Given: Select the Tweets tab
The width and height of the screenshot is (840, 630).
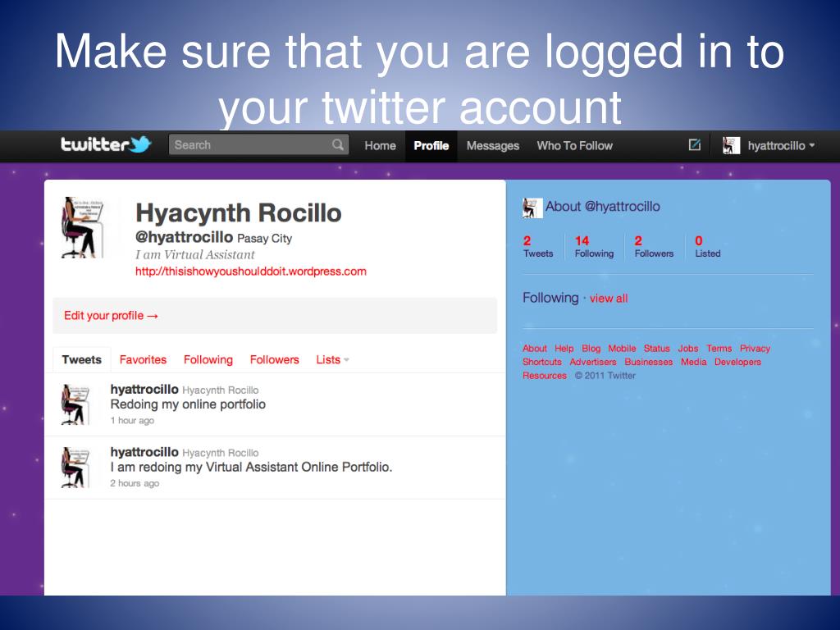Looking at the screenshot, I should (x=81, y=359).
